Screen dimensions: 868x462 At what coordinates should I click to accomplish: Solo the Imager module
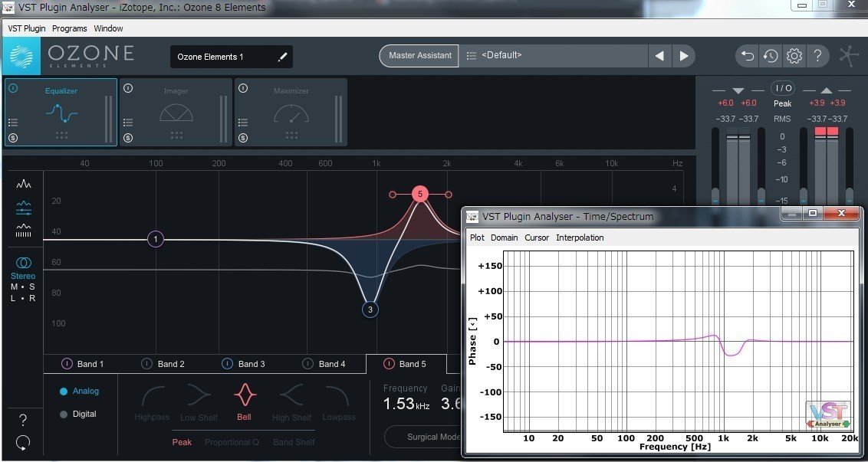pos(128,138)
